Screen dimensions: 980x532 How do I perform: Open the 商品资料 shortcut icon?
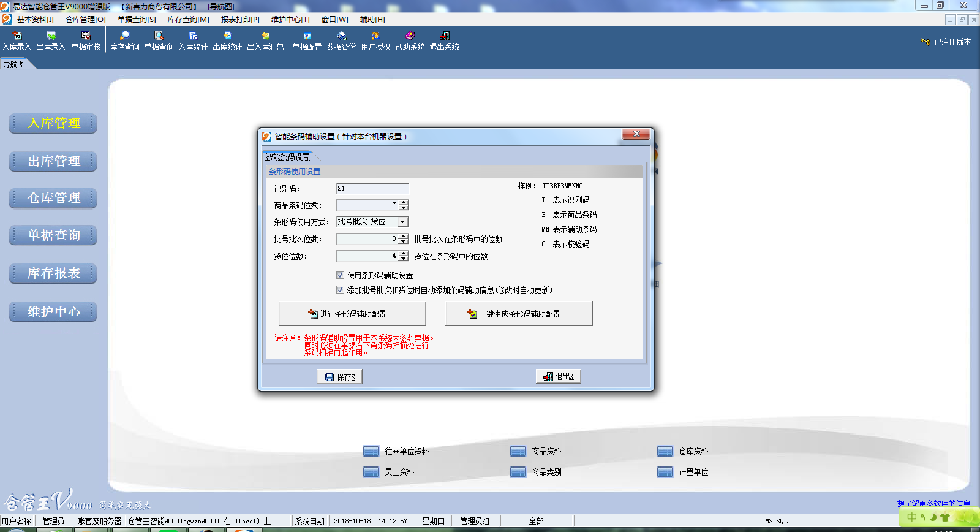(x=518, y=451)
